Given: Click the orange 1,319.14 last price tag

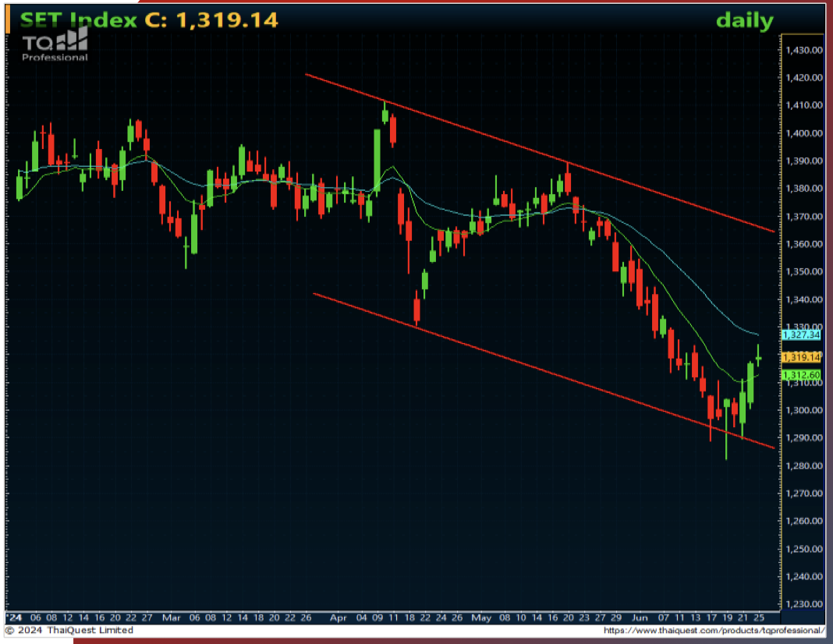Looking at the screenshot, I should click(801, 357).
